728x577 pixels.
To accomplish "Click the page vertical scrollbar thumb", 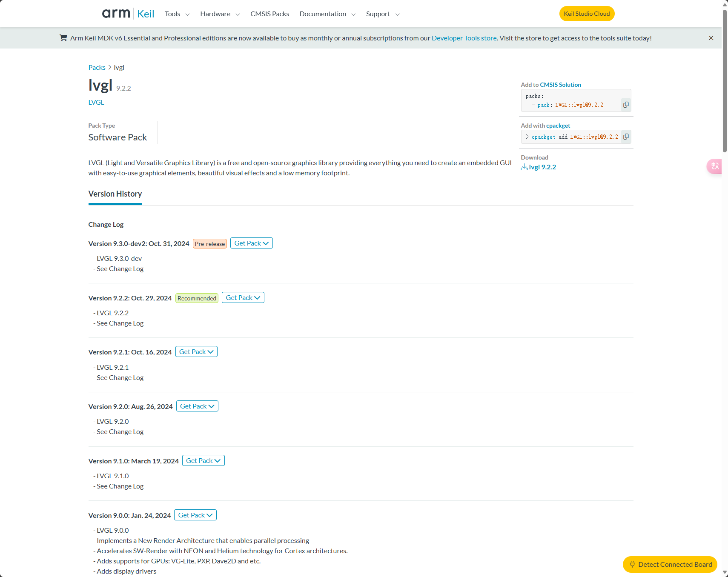I will (725, 81).
